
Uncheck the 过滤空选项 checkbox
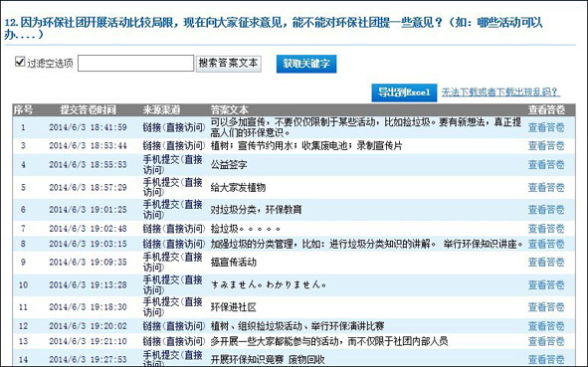pos(20,62)
